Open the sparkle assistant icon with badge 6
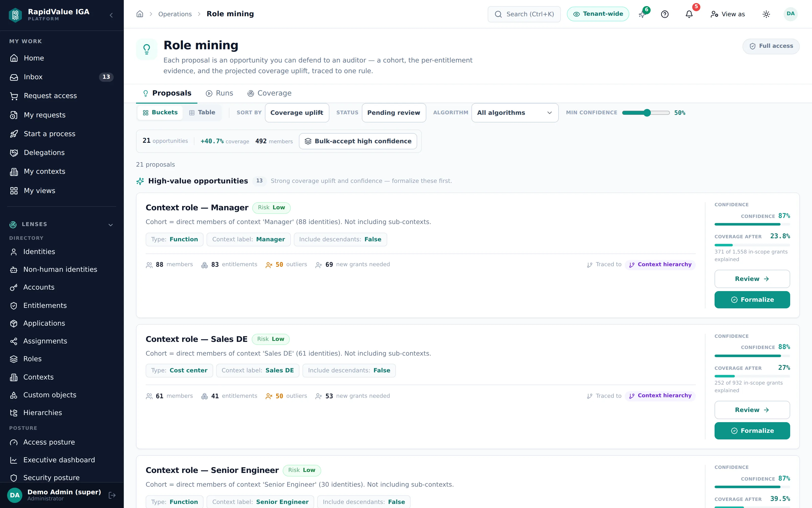Image resolution: width=812 pixels, height=508 pixels. coord(642,14)
